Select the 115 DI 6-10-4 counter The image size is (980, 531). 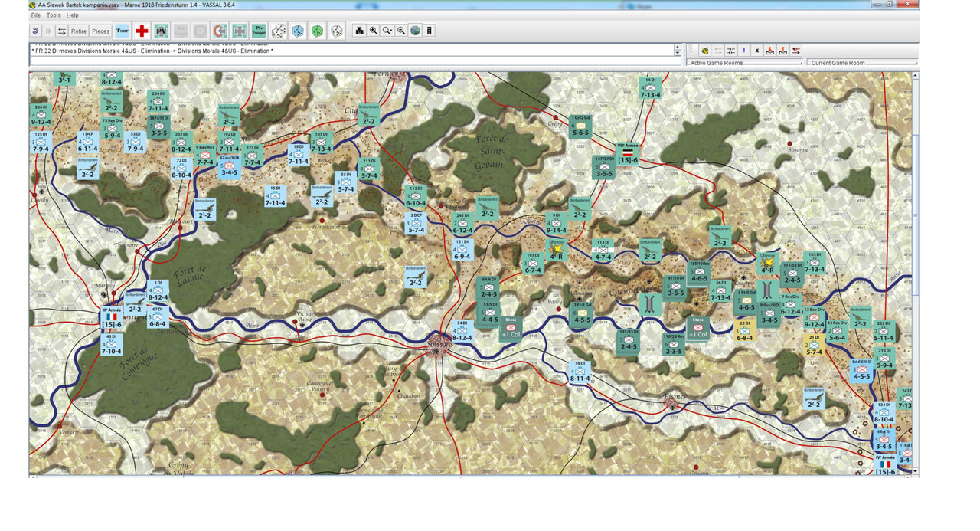416,197
